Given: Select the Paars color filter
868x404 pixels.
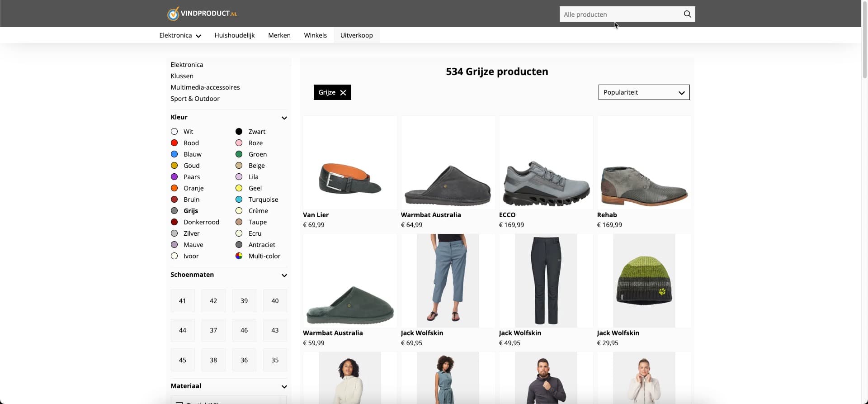Looking at the screenshot, I should 185,177.
